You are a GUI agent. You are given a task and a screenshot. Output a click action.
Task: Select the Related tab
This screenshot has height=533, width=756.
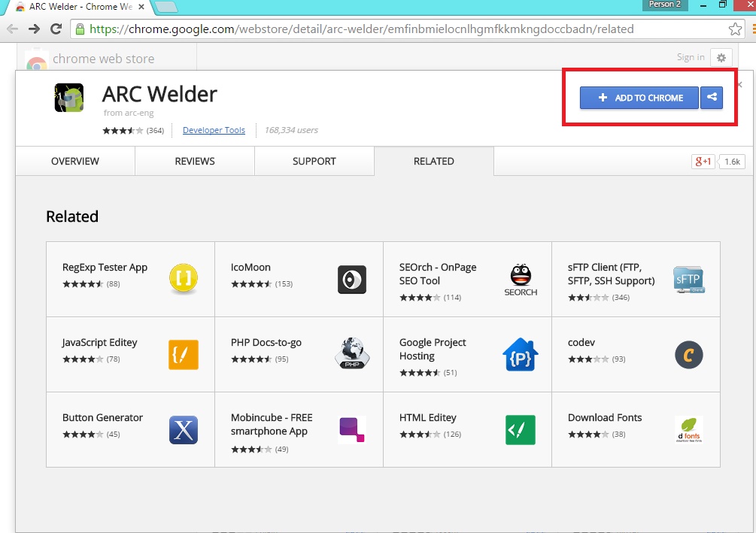click(434, 162)
